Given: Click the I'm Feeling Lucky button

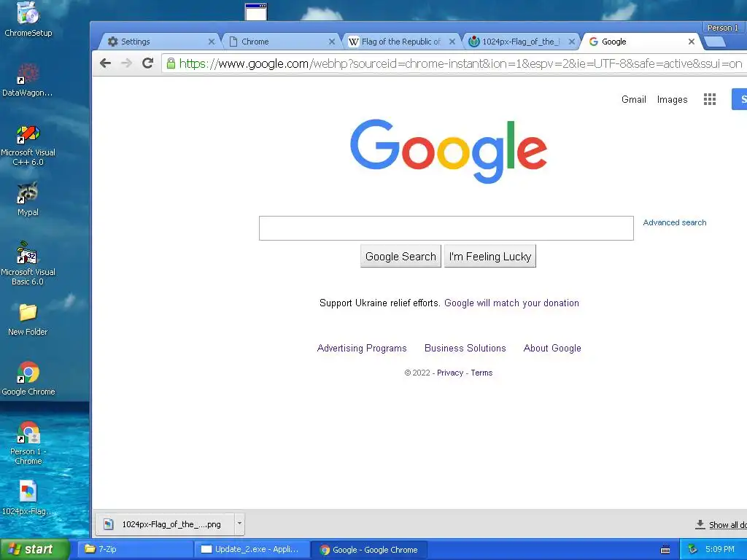Looking at the screenshot, I should tap(490, 256).
